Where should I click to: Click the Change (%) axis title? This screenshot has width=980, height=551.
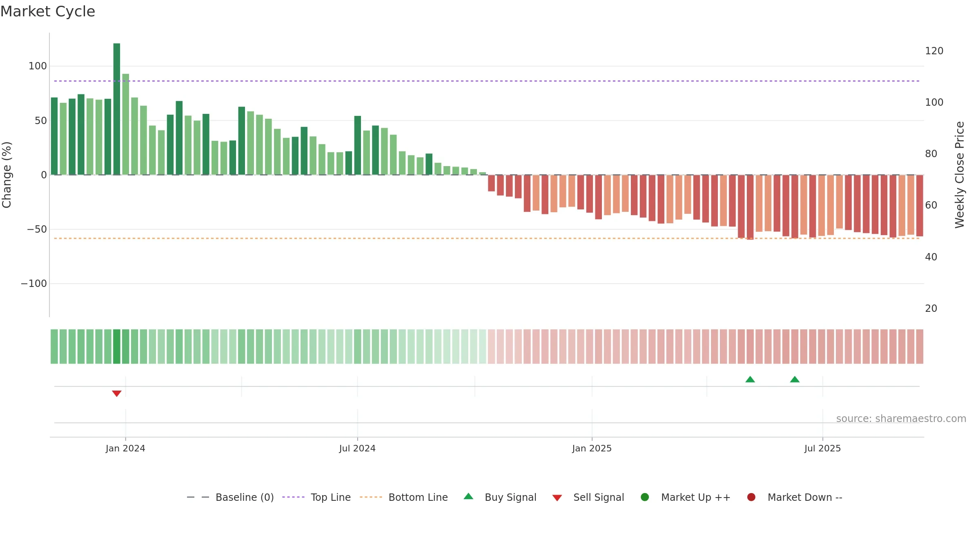pos(7,175)
